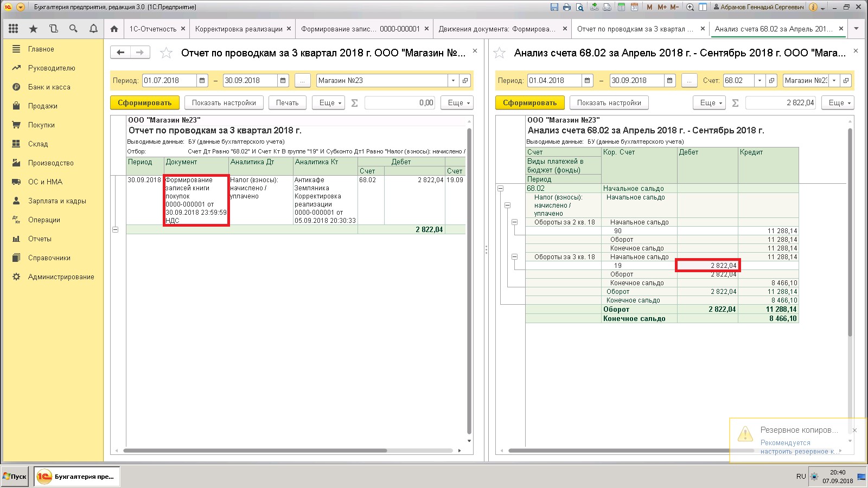Open right organization dropdown arrow
The image size is (868, 488).
(x=834, y=80)
